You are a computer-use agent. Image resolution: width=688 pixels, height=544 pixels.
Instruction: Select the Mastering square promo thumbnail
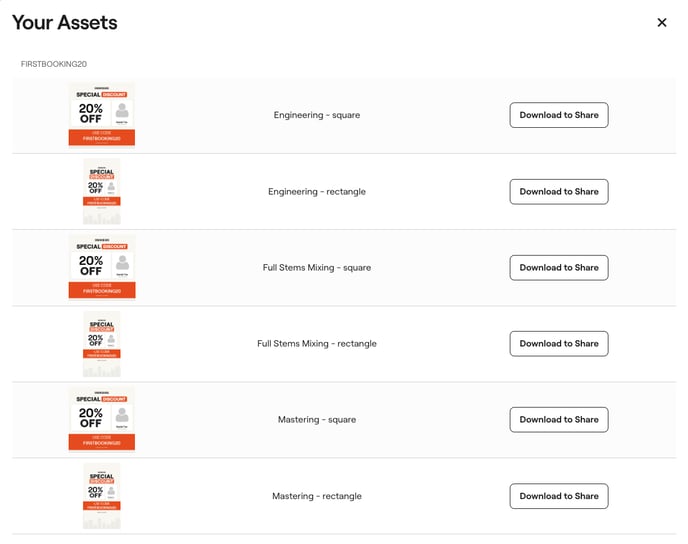pos(102,419)
